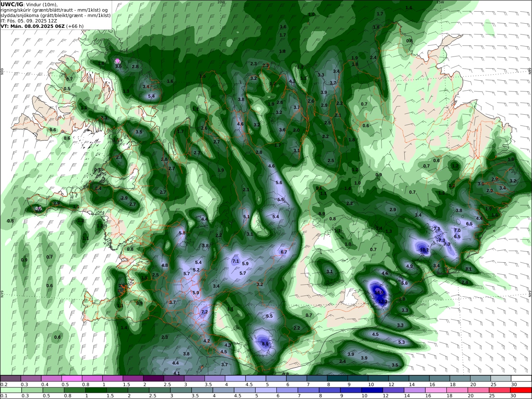
Task: Click the 20 label in the upper legend row
Action: pyautogui.click(x=473, y=384)
